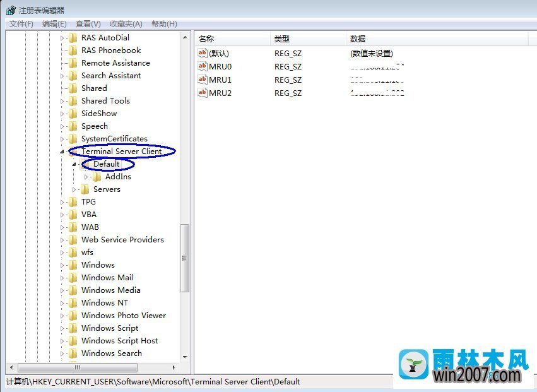Viewport: 537px width, 392px height.
Task: Click the MRU1 string value icon
Action: point(203,80)
